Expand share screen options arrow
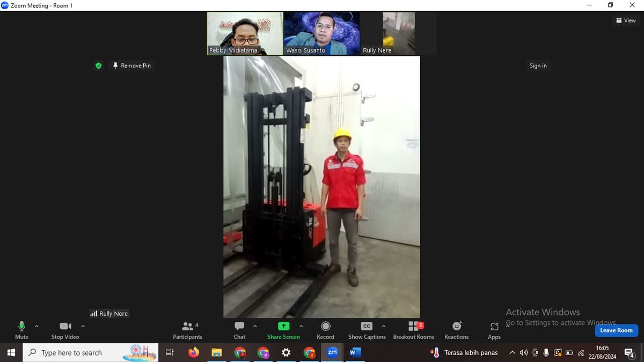The width and height of the screenshot is (644, 362). point(301,326)
